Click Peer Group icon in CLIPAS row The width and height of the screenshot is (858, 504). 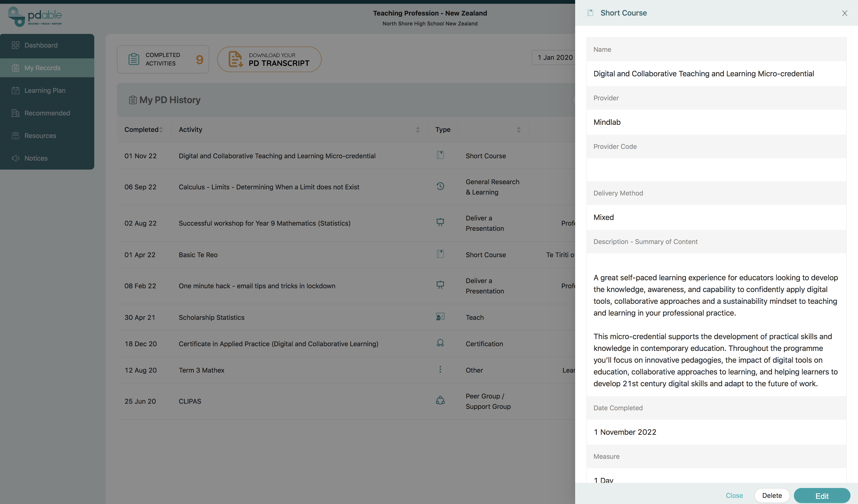click(x=440, y=400)
